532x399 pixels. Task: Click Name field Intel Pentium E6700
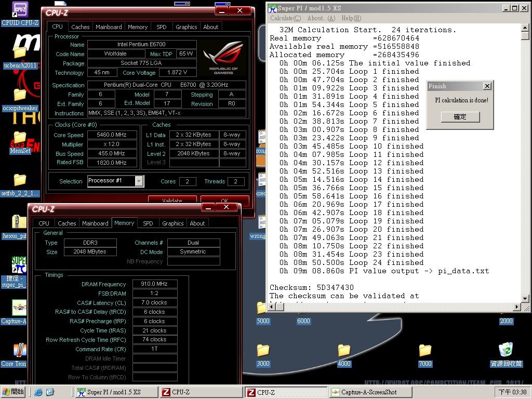[x=142, y=45]
